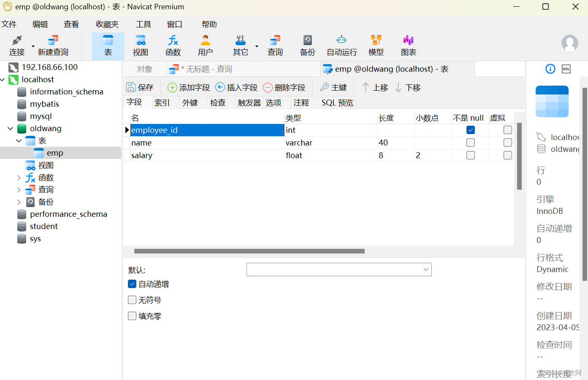Switch to the 索引 (Indexes) tab
Viewport: 588px width, 380px height.
click(162, 102)
